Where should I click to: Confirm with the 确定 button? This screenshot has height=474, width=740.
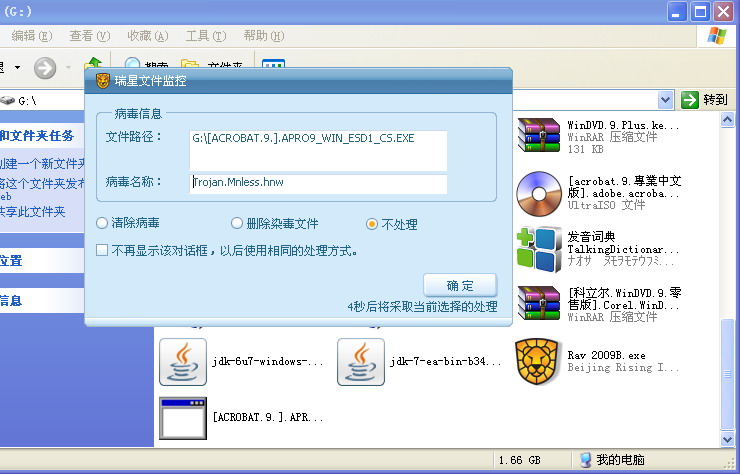point(460,285)
